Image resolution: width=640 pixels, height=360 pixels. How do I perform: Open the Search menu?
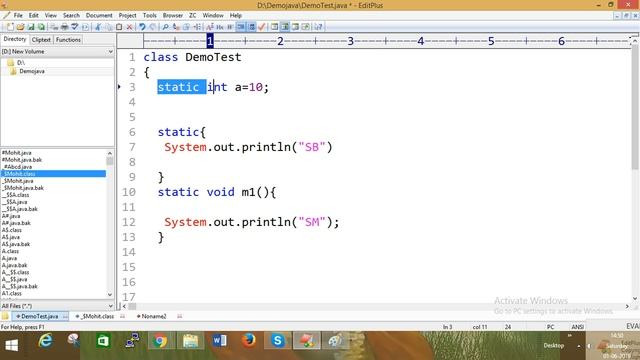71,16
